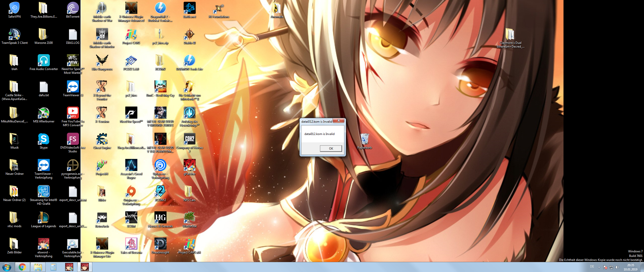Click DAEMON Tools Lite desktop icon
This screenshot has width=644, height=272.
pyautogui.click(x=189, y=62)
